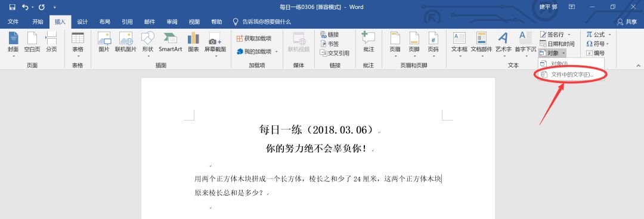Click the 共享 share button
644x219 pixels.
click(x=627, y=21)
